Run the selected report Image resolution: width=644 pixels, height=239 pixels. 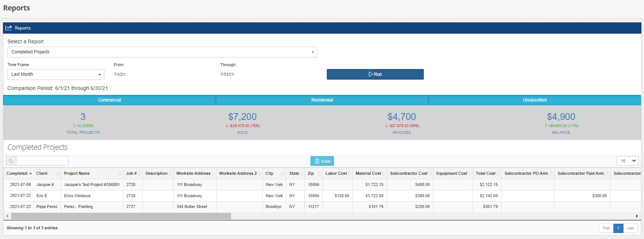375,74
